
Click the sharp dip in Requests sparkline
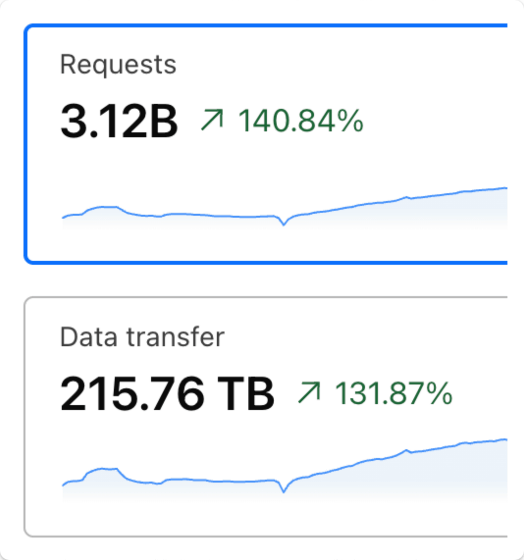tap(284, 224)
